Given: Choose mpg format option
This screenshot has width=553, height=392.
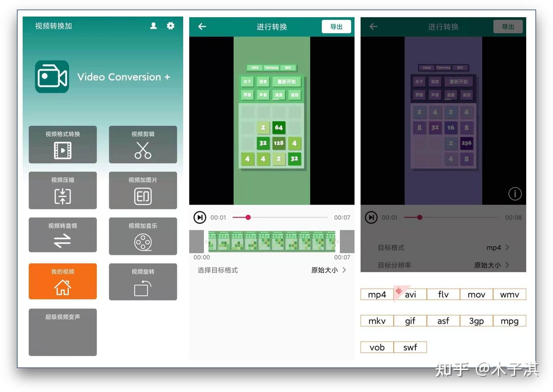Looking at the screenshot, I should [510, 321].
